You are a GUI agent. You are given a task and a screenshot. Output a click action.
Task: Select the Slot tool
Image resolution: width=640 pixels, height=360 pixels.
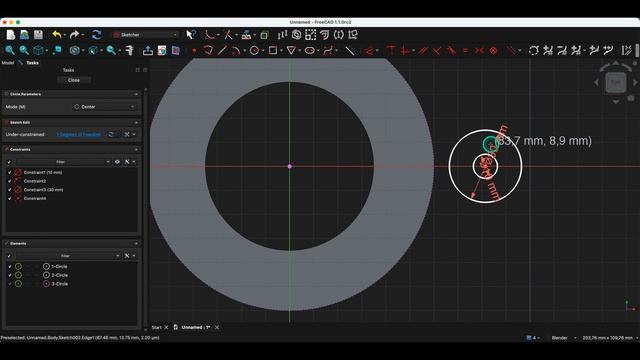point(309,51)
